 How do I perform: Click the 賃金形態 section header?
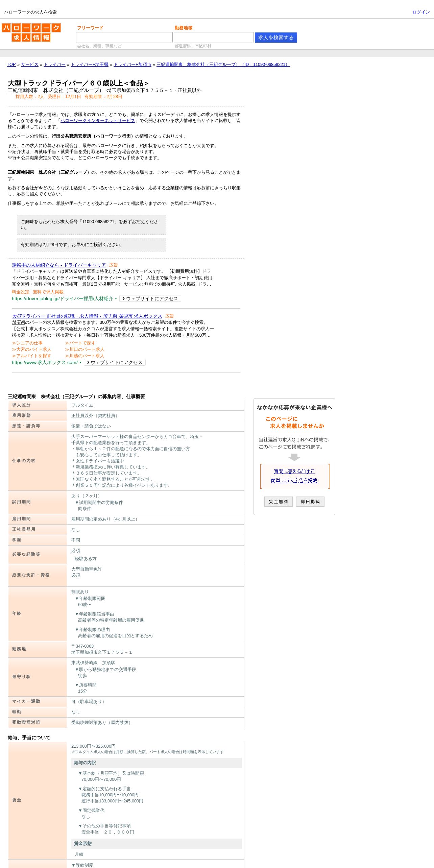point(156,844)
